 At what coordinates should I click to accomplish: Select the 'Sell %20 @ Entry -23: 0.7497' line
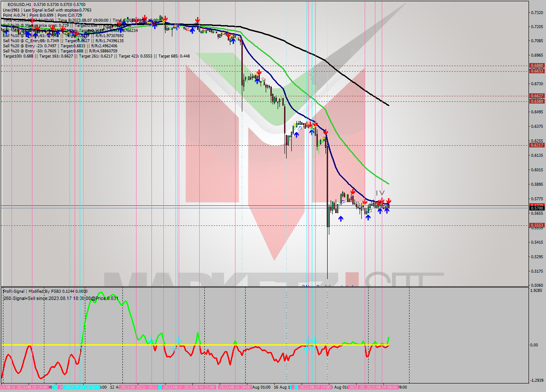(30, 46)
